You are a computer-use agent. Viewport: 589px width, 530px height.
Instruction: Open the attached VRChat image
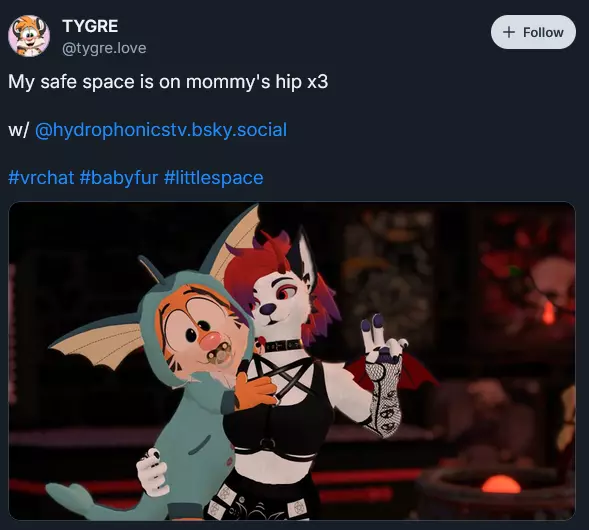[292, 361]
